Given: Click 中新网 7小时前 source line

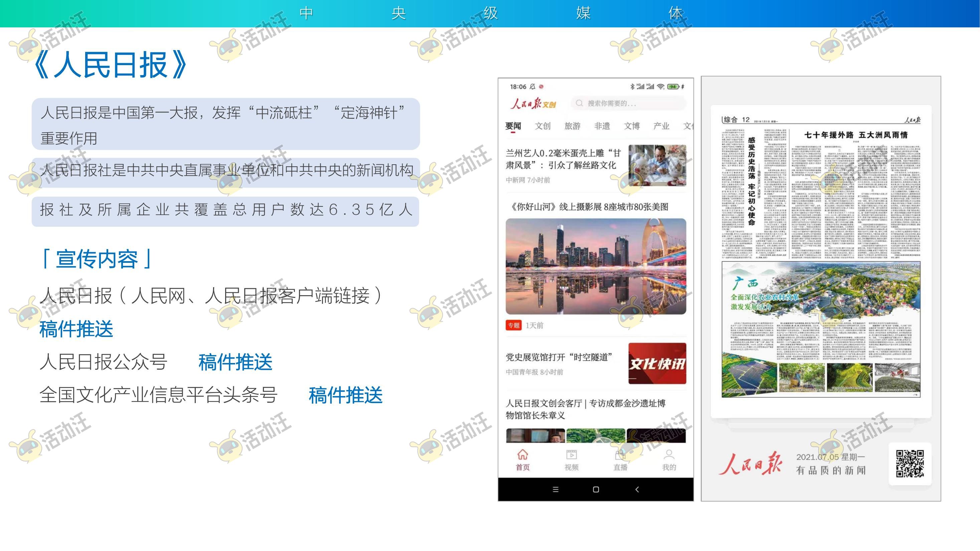Looking at the screenshot, I should click(528, 180).
